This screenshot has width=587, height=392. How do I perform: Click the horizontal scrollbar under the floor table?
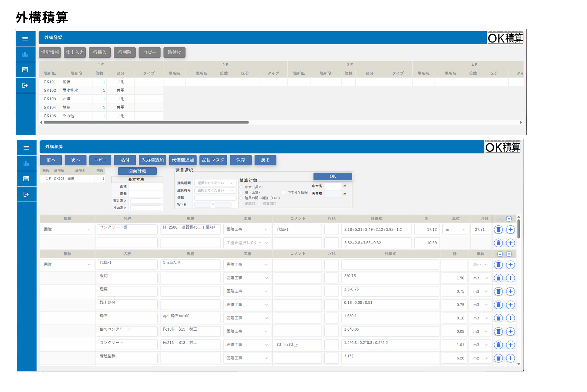pos(146,122)
